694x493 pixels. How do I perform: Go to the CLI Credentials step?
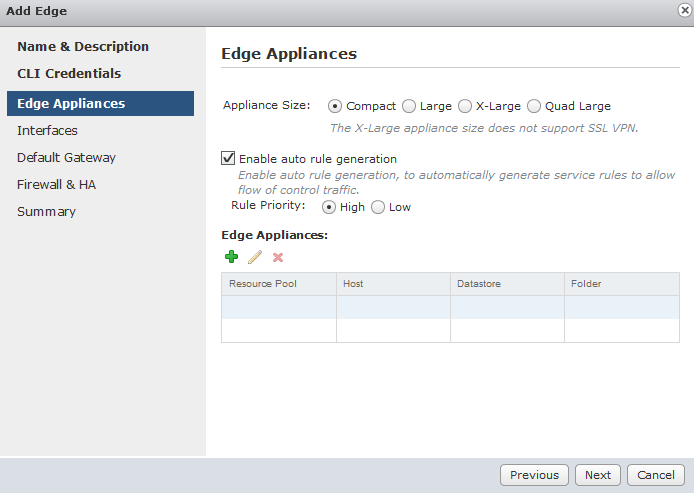69,74
